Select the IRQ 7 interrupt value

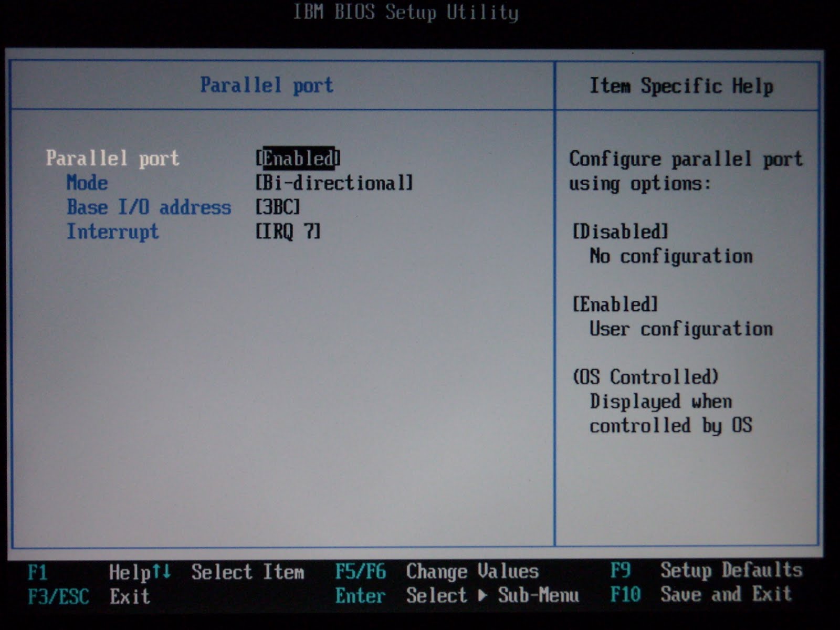[x=288, y=231]
